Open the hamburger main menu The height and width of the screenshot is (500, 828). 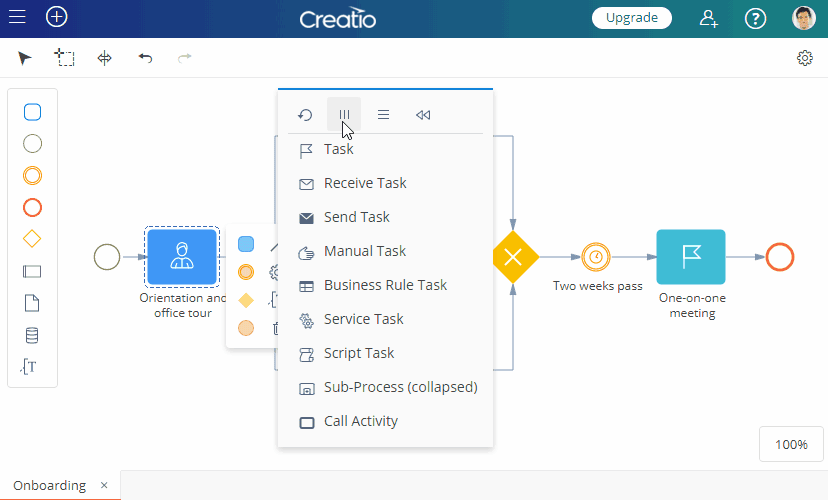pos(17,17)
